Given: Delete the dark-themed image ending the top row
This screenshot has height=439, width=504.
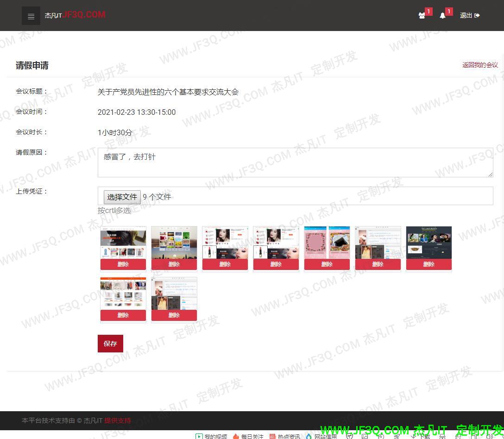Looking at the screenshot, I should point(429,264).
